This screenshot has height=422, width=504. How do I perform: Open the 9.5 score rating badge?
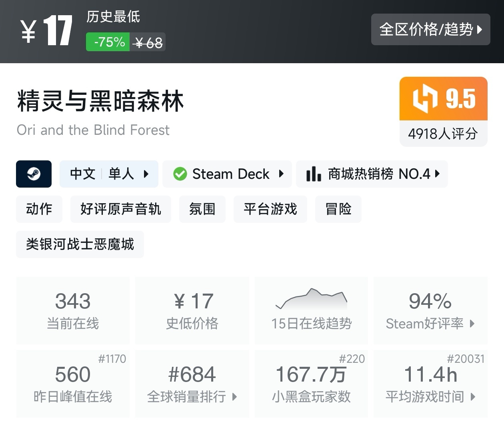pos(443,98)
